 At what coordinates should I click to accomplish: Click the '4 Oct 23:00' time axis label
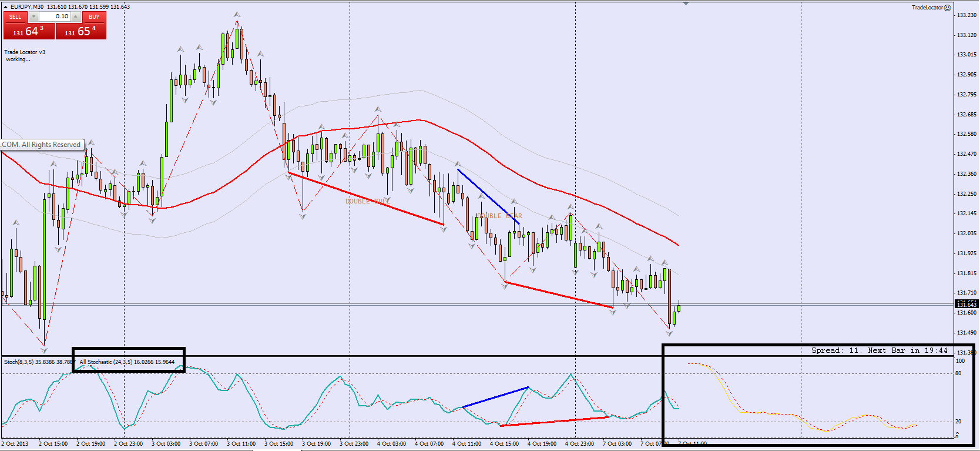click(x=579, y=444)
